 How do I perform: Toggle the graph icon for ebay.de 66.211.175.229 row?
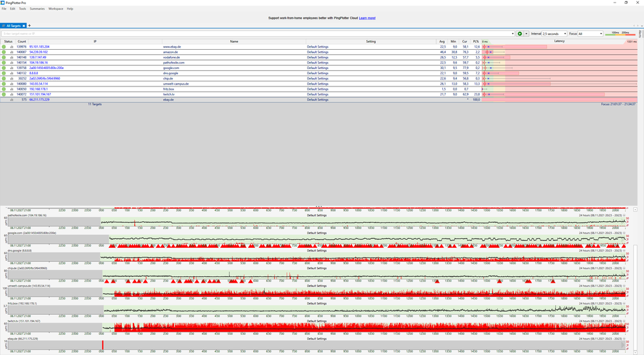pos(12,99)
